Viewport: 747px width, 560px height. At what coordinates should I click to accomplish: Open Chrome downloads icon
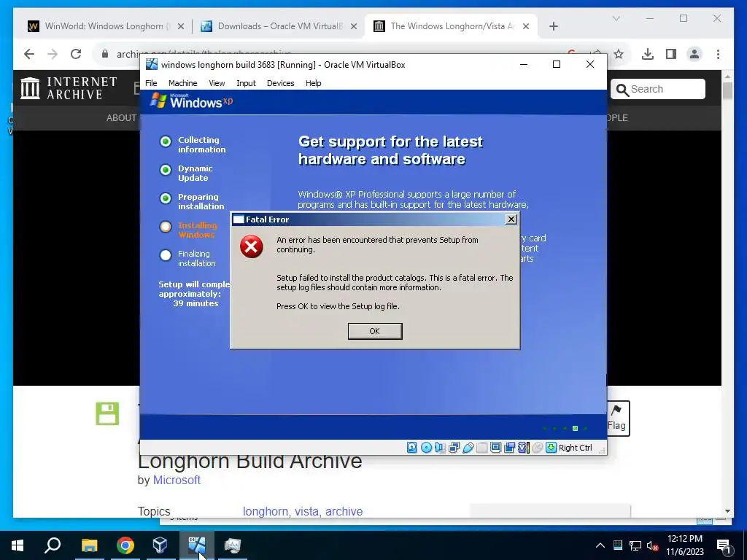coord(648,54)
